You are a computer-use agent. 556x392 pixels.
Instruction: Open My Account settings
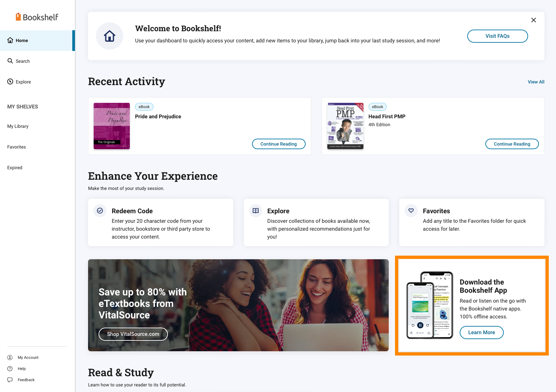(28, 357)
